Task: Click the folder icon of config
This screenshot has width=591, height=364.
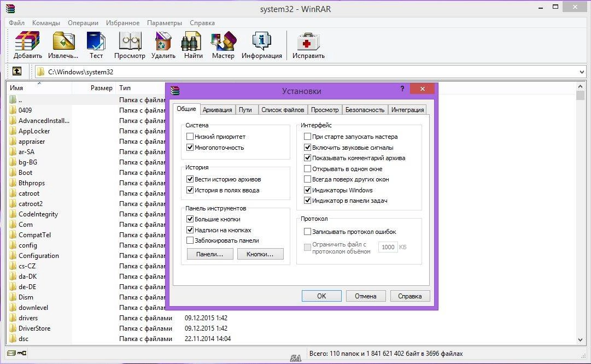Action: coord(13,245)
